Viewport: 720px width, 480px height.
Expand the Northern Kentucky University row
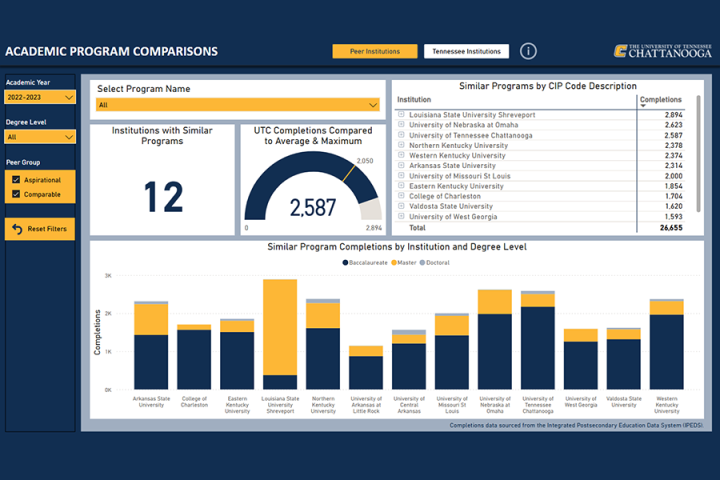pyautogui.click(x=401, y=145)
